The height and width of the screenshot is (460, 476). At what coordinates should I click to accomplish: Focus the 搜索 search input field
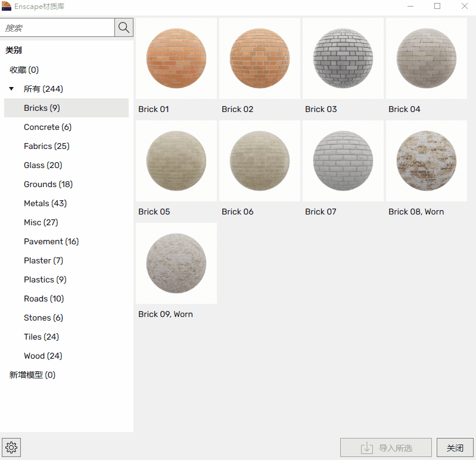pyautogui.click(x=57, y=27)
